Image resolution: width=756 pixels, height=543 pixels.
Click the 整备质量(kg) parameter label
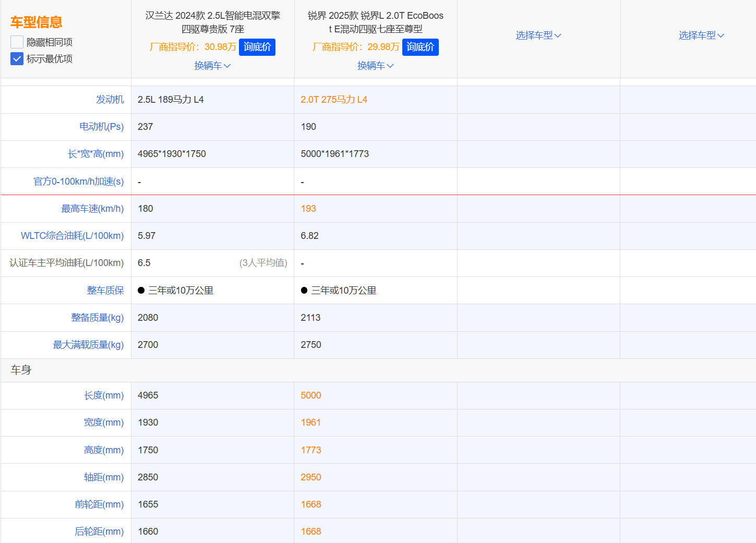98,318
